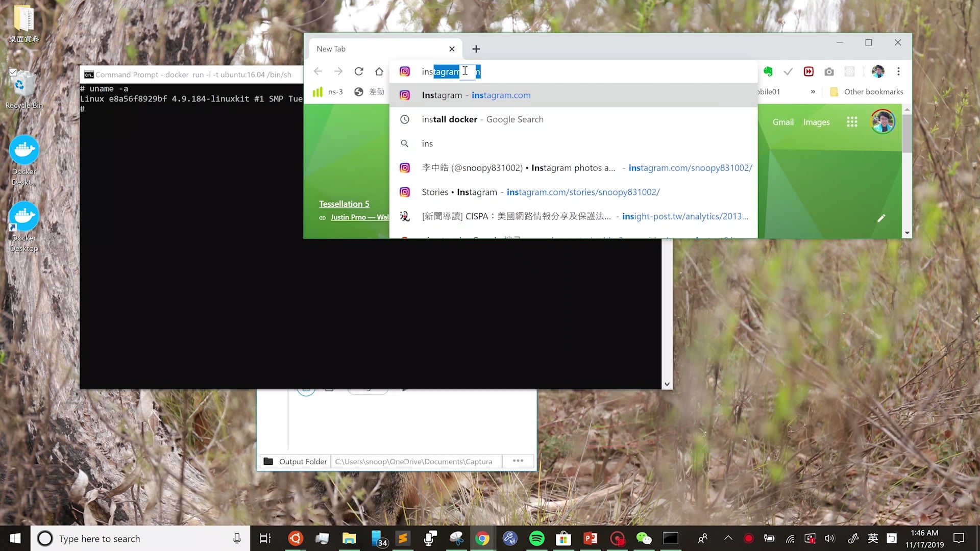Open Spotify from taskbar
This screenshot has height=551, width=980.
pyautogui.click(x=536, y=538)
